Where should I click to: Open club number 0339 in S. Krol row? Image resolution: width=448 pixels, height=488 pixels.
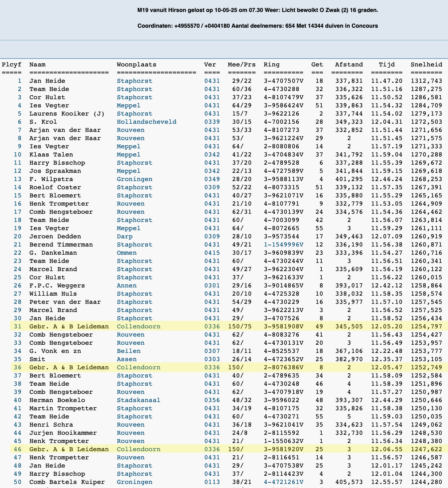[212, 122]
